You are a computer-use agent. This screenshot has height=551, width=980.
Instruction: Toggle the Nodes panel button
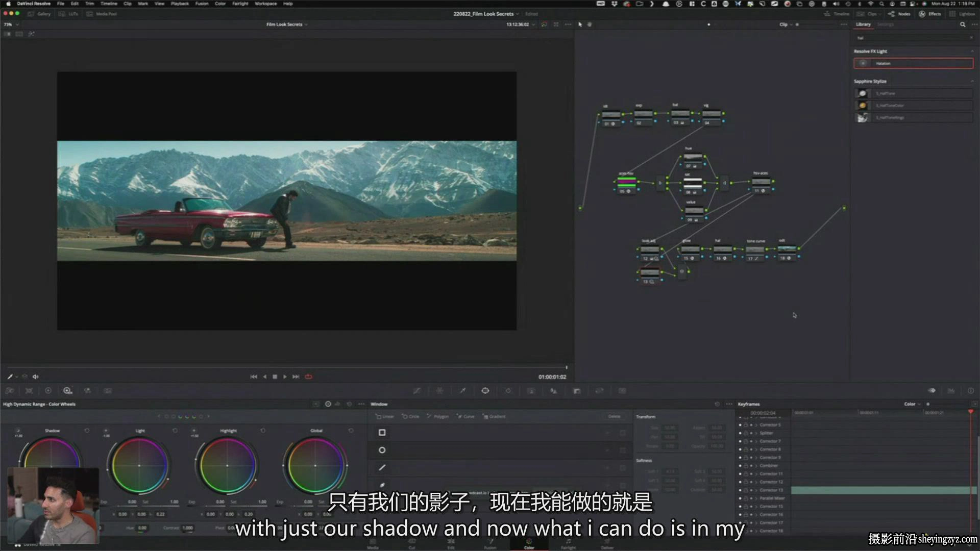(899, 14)
